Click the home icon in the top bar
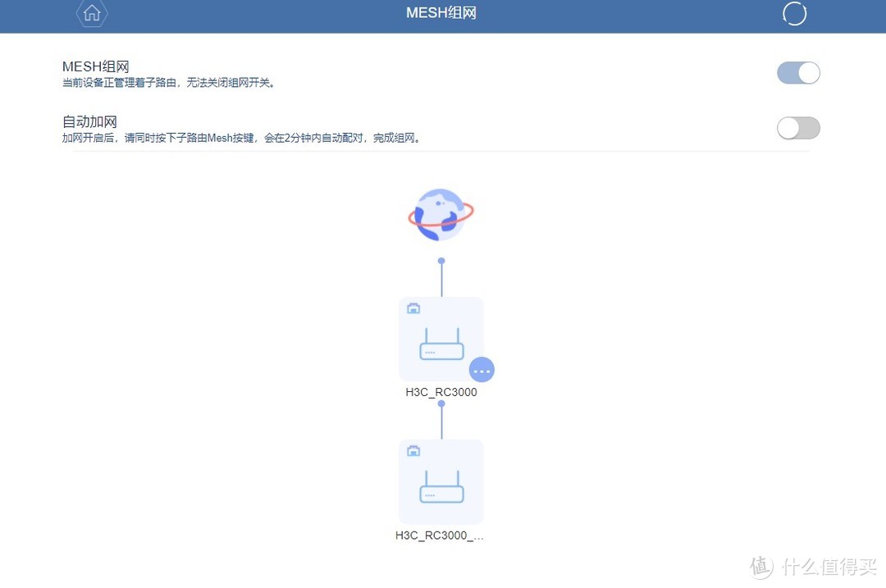Screen dimensions: 886x588 pos(92,14)
